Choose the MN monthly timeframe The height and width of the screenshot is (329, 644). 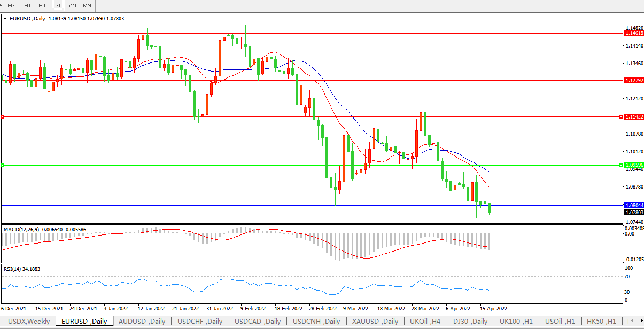click(87, 5)
